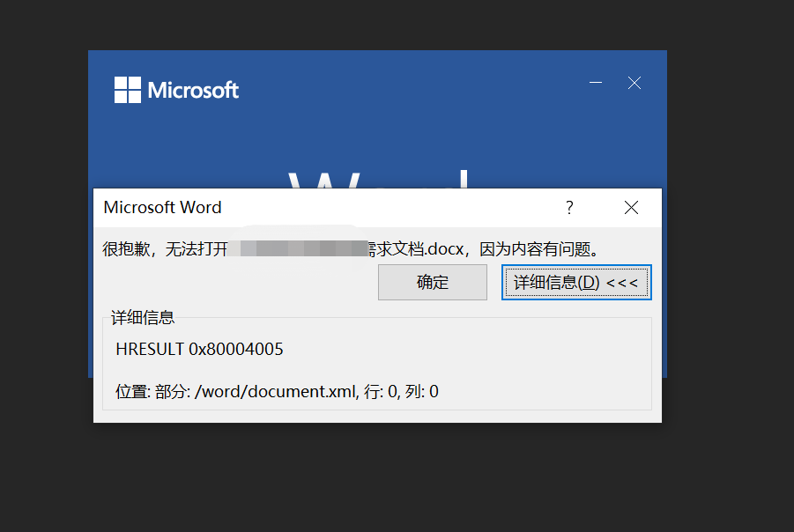Select the HRESULT 0x80004005 error text

point(199,350)
